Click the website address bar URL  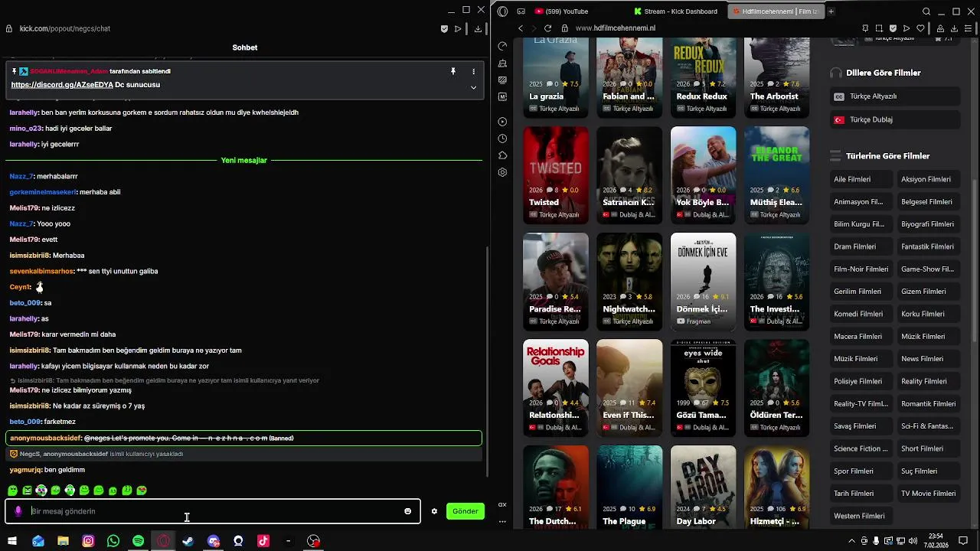point(615,28)
